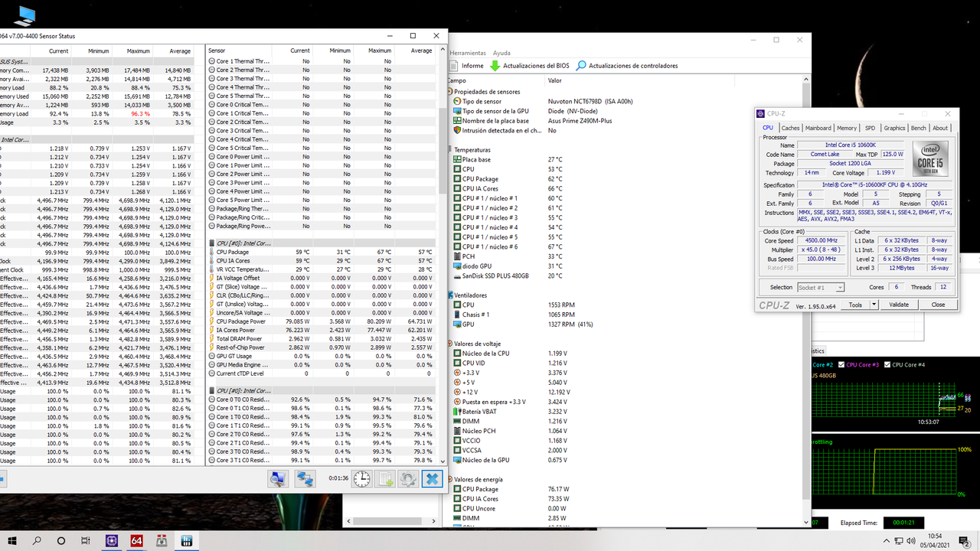Collapse Valores de voltaje group

[x=450, y=344]
